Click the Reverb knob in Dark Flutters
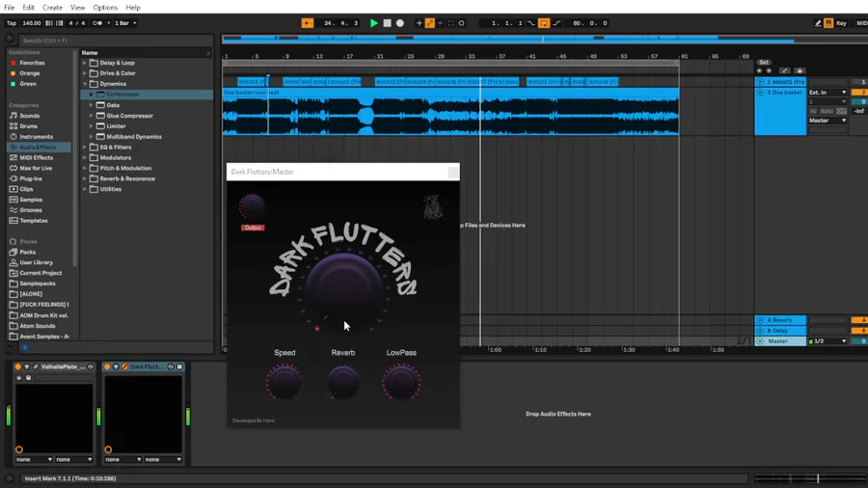 pos(343,382)
